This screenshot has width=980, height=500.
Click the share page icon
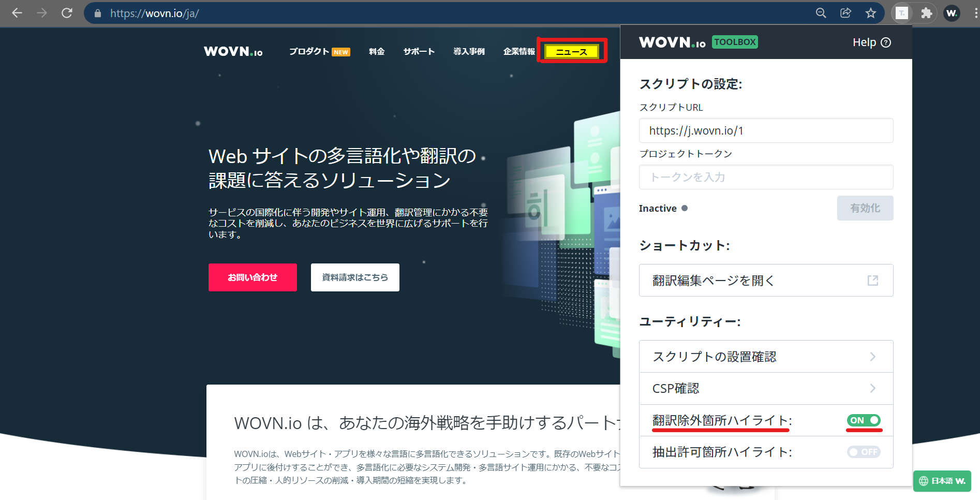pos(845,13)
